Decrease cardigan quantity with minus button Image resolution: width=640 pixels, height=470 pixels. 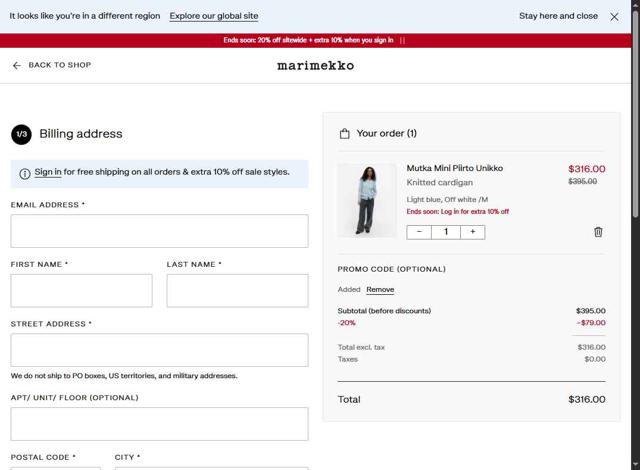[419, 232]
